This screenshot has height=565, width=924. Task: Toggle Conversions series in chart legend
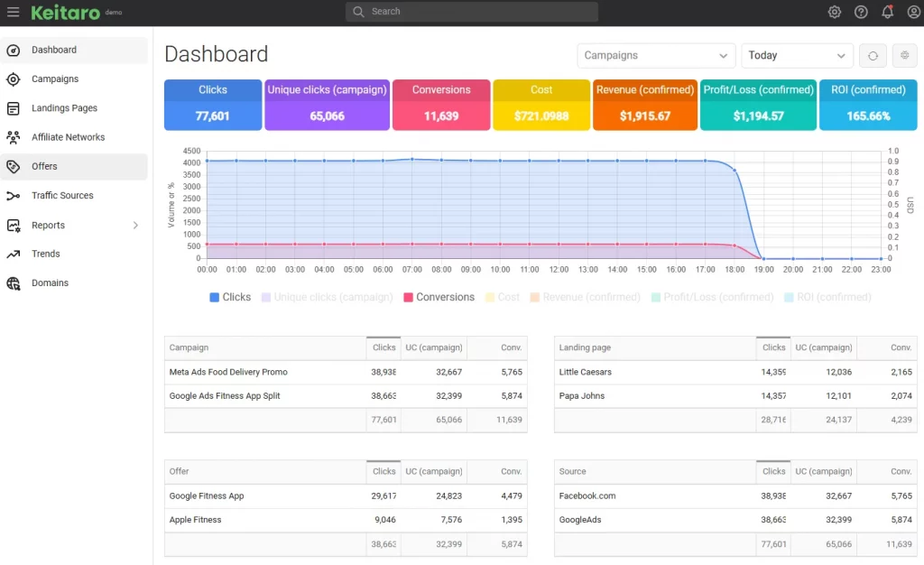point(439,297)
